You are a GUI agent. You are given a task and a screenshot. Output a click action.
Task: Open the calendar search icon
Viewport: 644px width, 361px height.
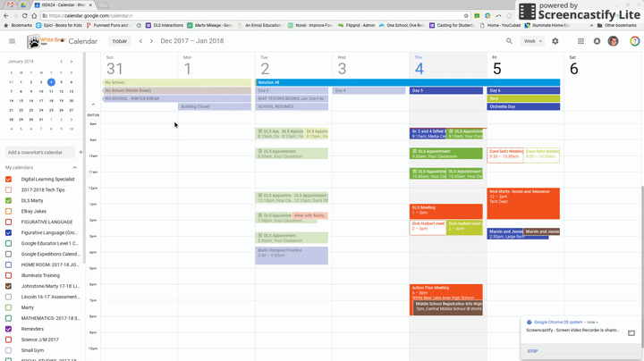pos(510,41)
